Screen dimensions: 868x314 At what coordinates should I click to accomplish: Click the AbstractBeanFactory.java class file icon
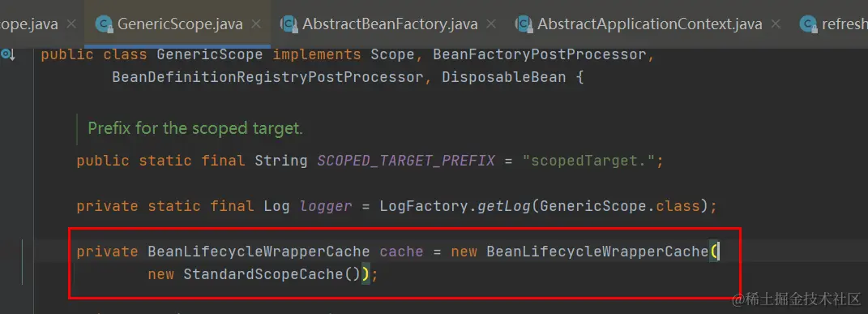click(289, 24)
